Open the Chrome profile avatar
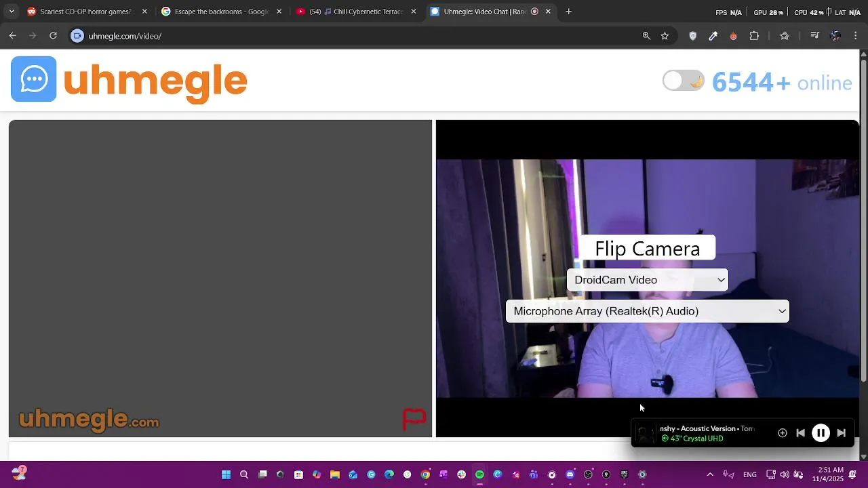 [835, 36]
